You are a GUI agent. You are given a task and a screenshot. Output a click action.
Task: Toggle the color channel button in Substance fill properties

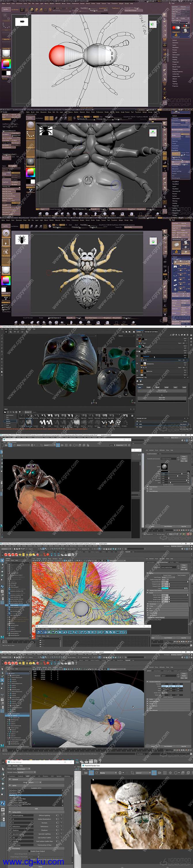coord(140,388)
